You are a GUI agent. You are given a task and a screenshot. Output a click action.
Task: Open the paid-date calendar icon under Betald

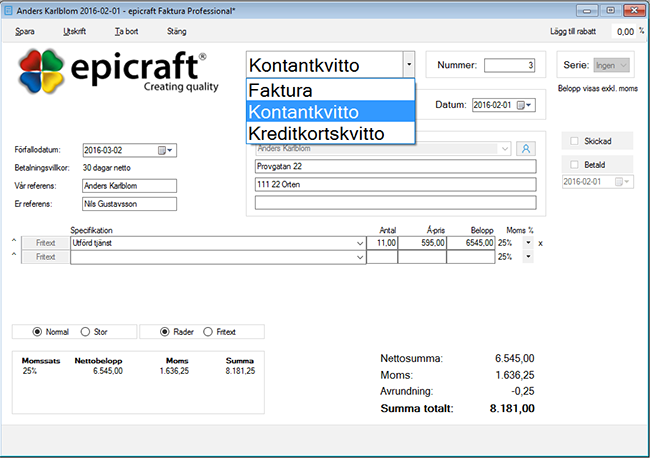(x=619, y=182)
